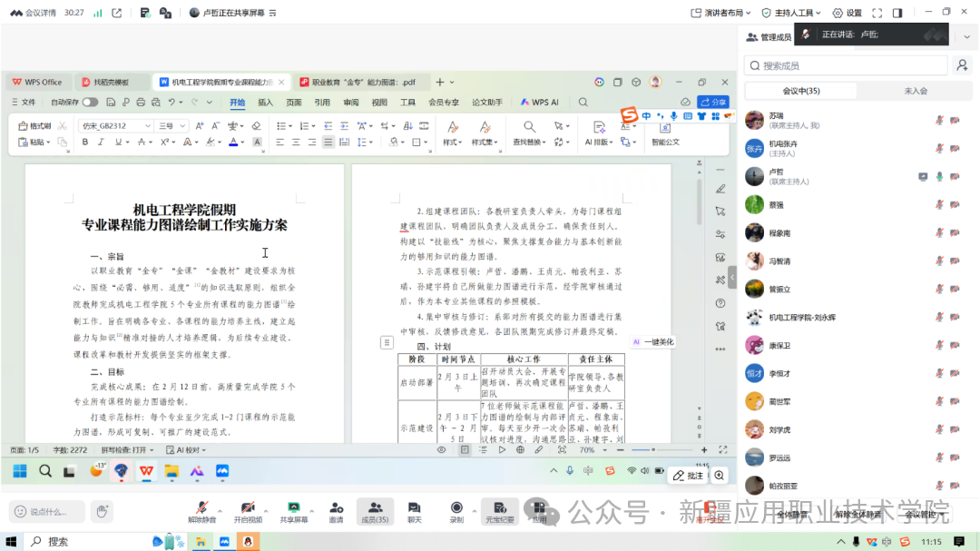Screen dimensions: 980x551
Task: Clear formatting with the eraser icon
Action: [256, 125]
